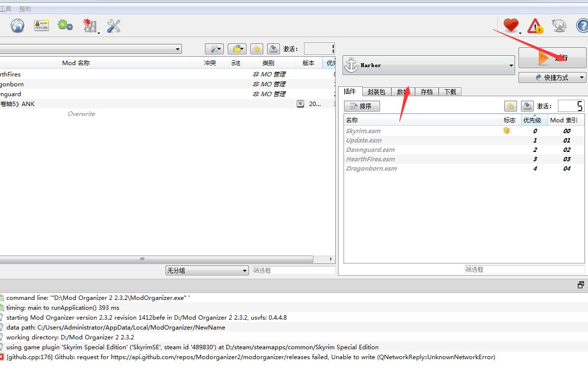Select the HearthFires mod row

tap(167, 74)
